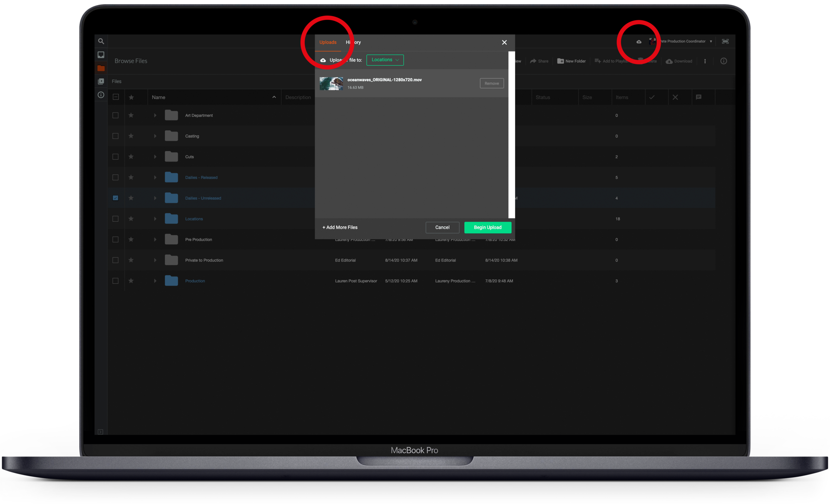Select the Uploads tab
The height and width of the screenshot is (504, 830).
point(328,42)
